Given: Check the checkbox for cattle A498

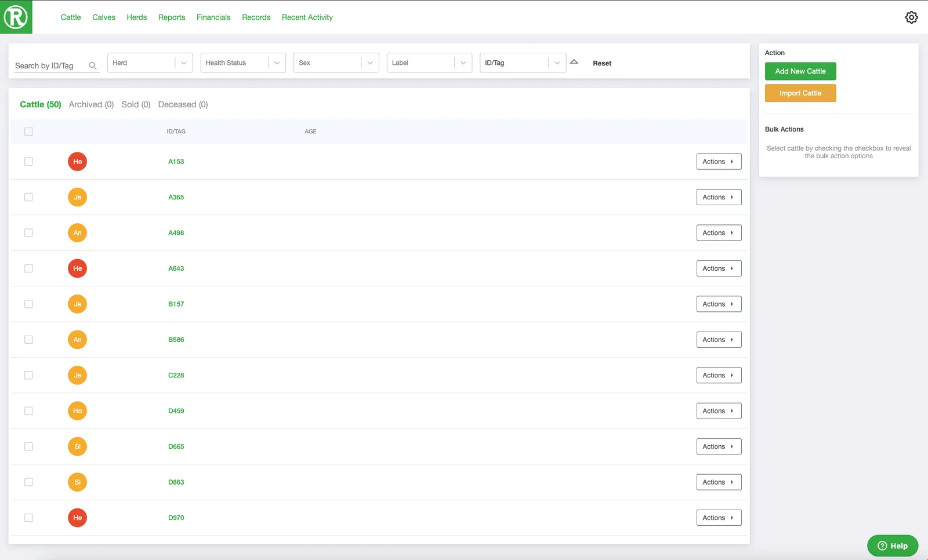Looking at the screenshot, I should tap(28, 233).
